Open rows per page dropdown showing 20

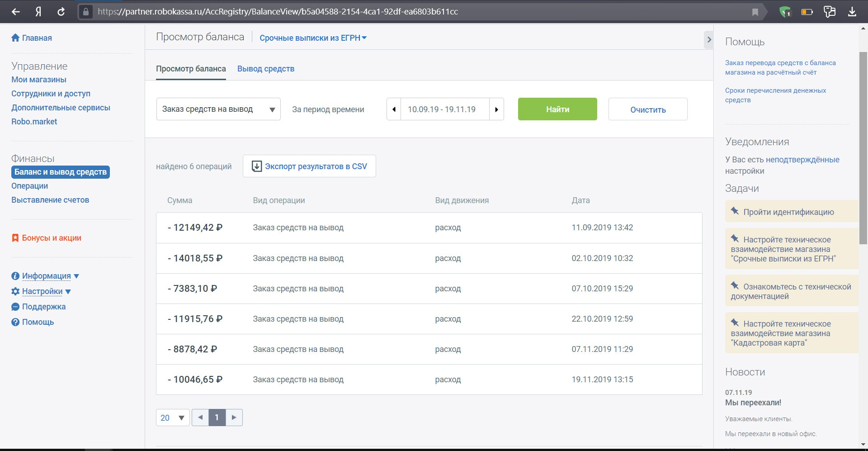173,418
